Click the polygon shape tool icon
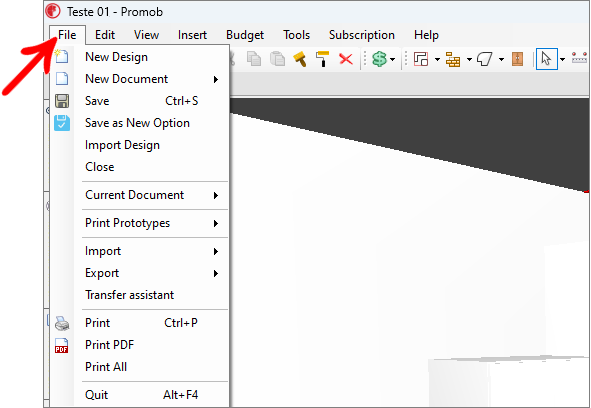 point(484,59)
